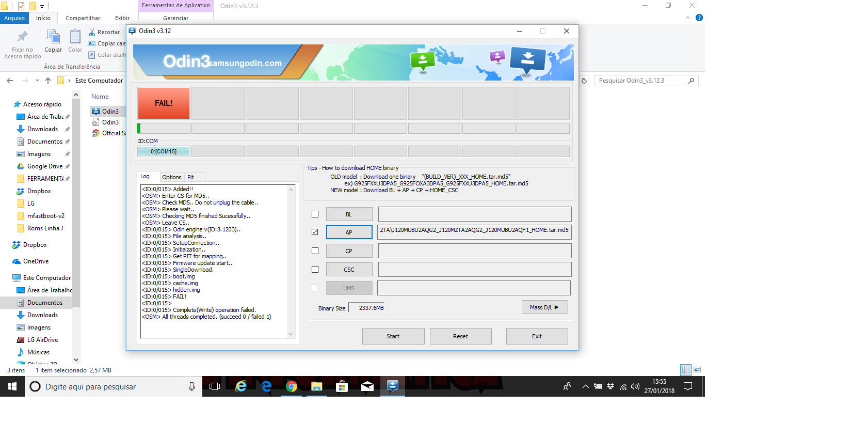Select Downloads under Acesso rápido
Viewport: 868px width, 438px height.
[x=42, y=129]
